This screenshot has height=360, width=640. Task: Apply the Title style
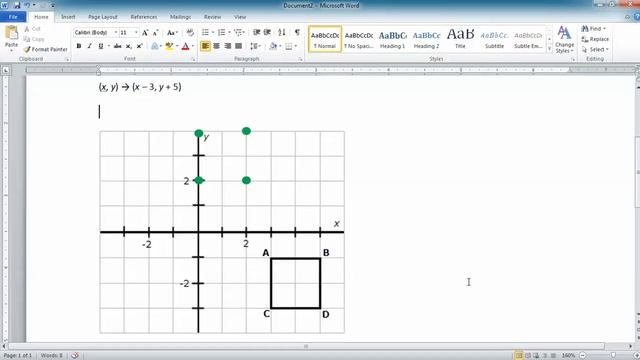pyautogui.click(x=460, y=39)
